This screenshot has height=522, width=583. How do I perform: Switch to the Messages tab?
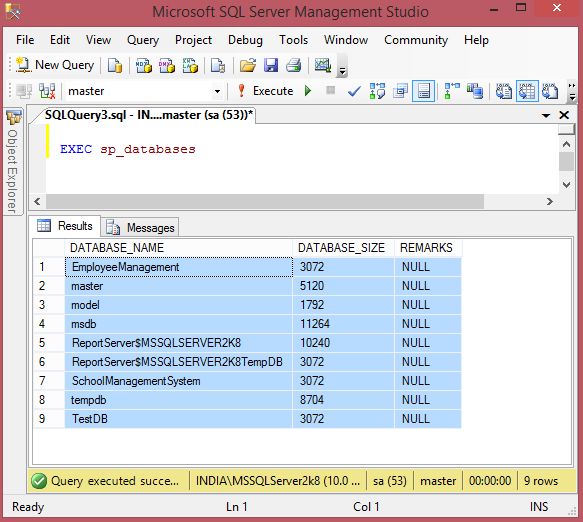tap(140, 227)
